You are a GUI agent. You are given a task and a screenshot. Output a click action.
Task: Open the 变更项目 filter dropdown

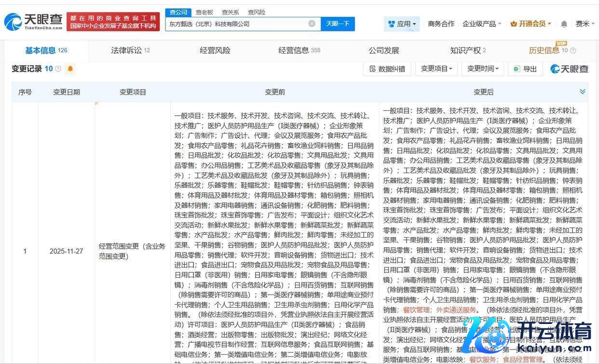pyautogui.click(x=436, y=69)
